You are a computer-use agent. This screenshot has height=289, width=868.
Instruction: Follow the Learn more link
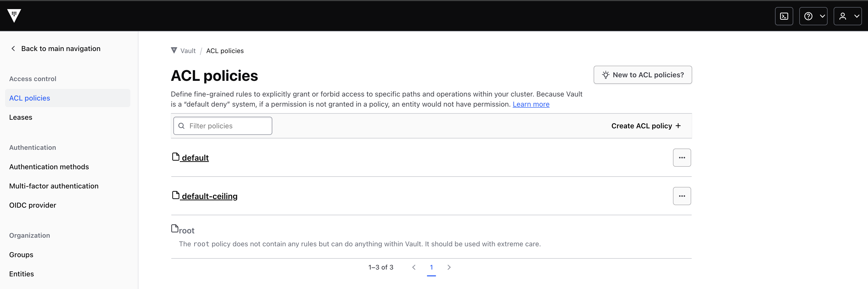[x=531, y=104]
